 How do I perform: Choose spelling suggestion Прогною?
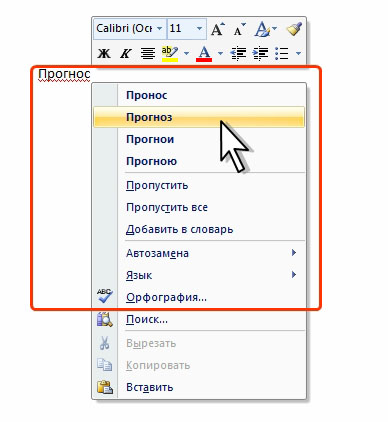click(199, 161)
